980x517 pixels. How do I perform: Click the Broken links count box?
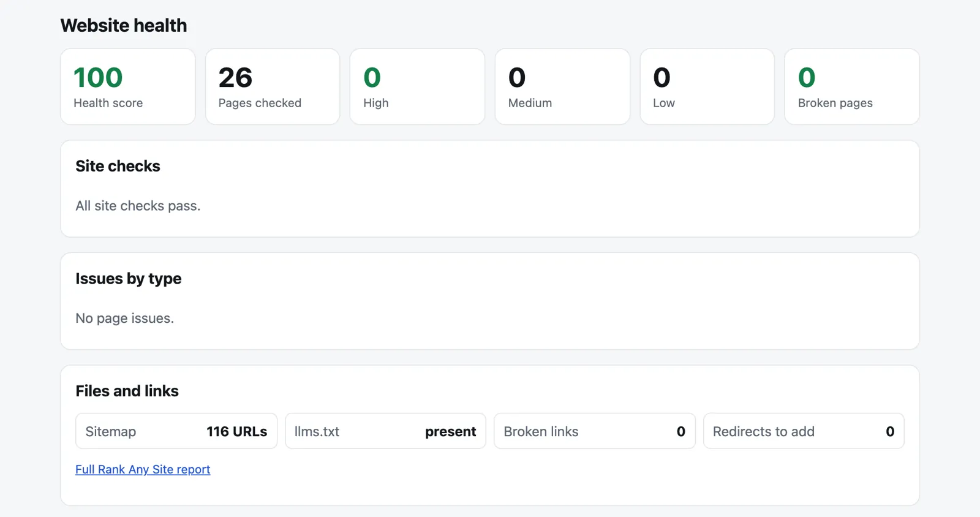pyautogui.click(x=595, y=431)
